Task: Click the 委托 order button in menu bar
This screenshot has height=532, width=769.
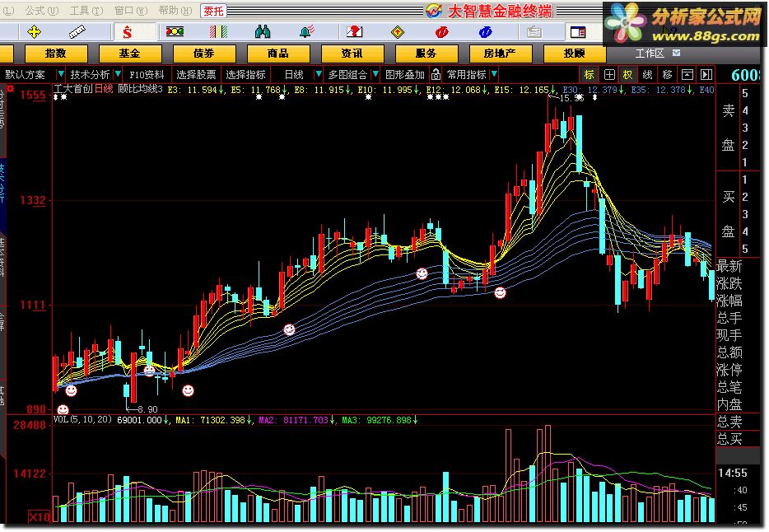Action: [213, 11]
